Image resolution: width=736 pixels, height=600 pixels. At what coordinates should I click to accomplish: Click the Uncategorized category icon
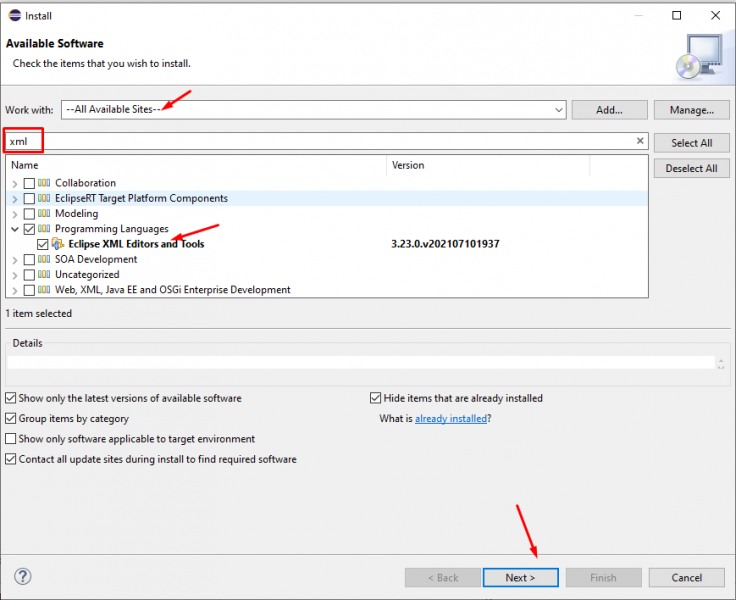(x=44, y=275)
